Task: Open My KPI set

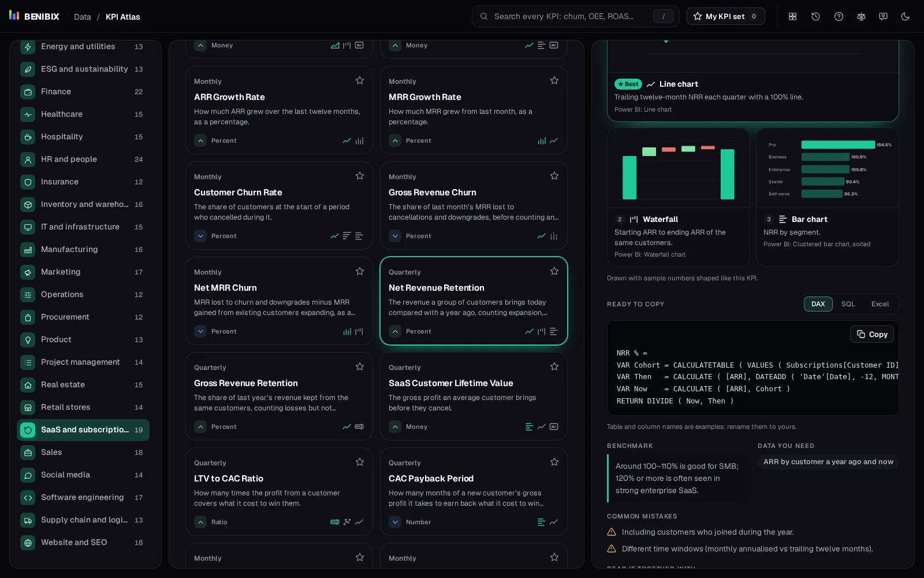Action: point(725,16)
